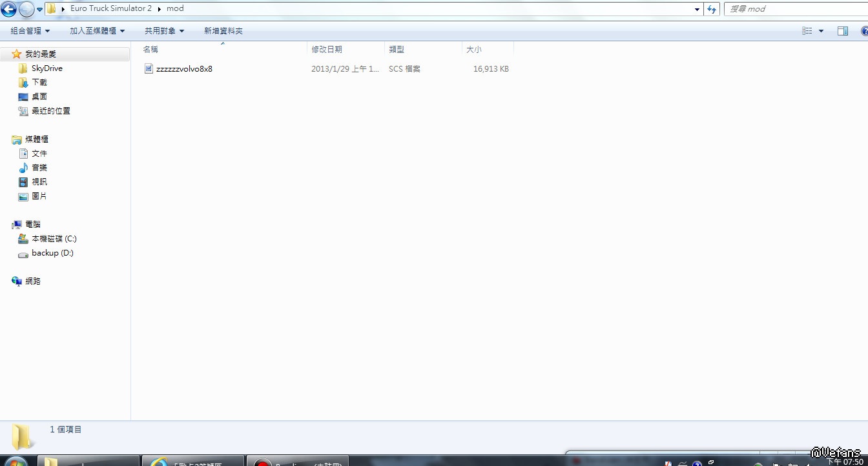Click the Back navigation arrow
This screenshot has height=466, width=868.
click(9, 9)
